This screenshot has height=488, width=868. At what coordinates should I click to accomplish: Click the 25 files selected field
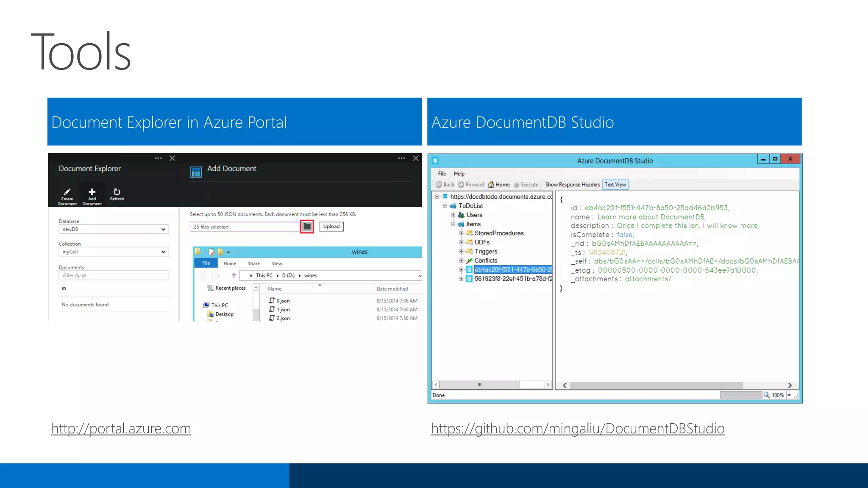pyautogui.click(x=245, y=227)
